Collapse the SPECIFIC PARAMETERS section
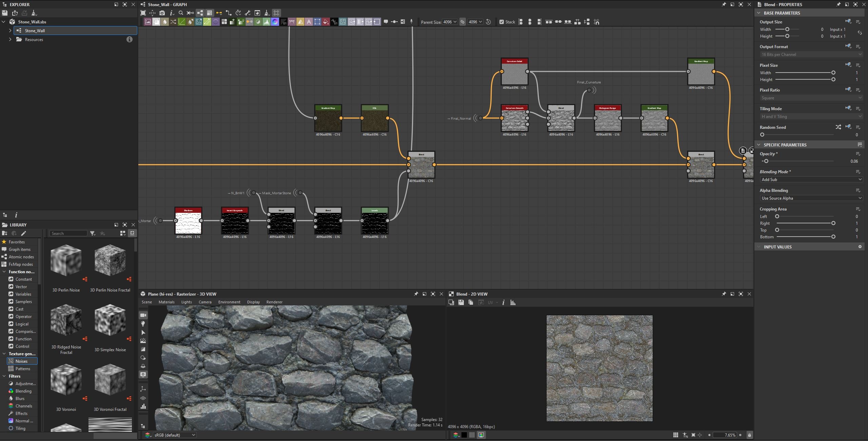The image size is (868, 441). point(759,145)
